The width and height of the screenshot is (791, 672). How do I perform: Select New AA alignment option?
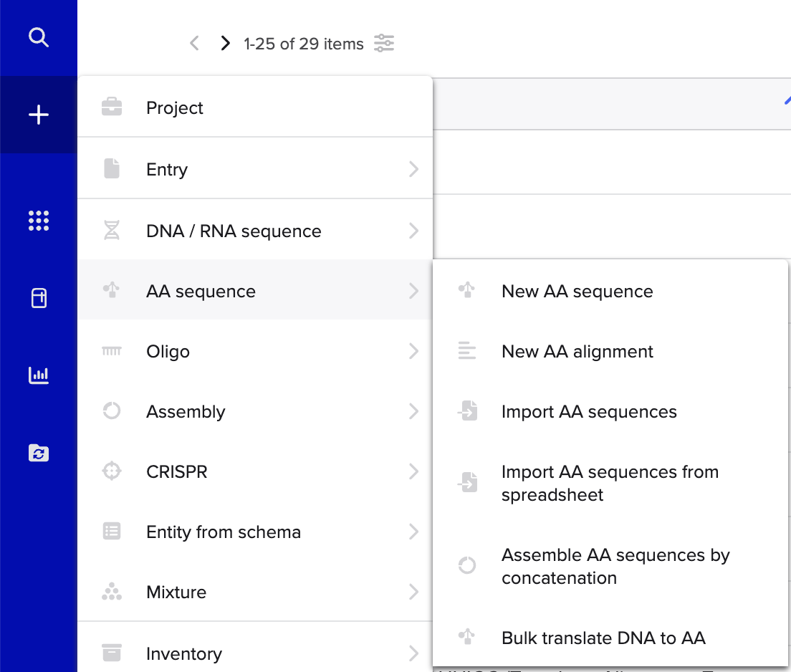click(610, 351)
